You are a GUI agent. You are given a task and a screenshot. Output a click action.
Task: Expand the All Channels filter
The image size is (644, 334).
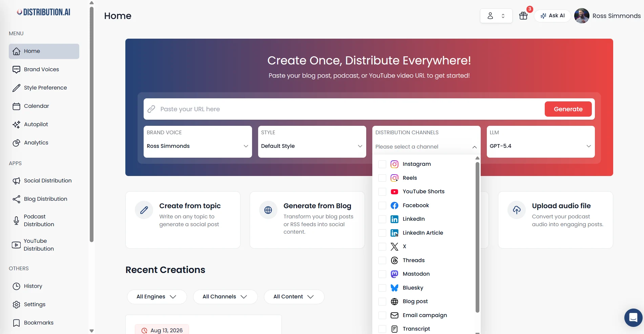coord(225,297)
